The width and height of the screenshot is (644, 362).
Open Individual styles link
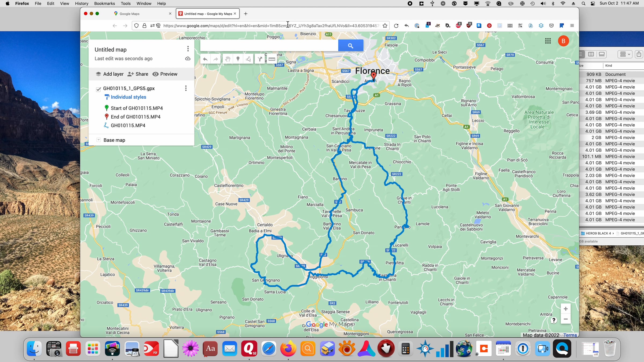[x=128, y=97]
